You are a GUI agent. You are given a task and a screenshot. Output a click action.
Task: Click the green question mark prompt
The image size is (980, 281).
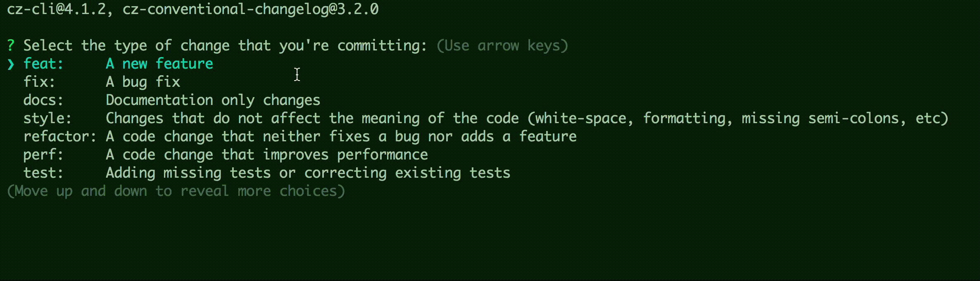[x=11, y=45]
